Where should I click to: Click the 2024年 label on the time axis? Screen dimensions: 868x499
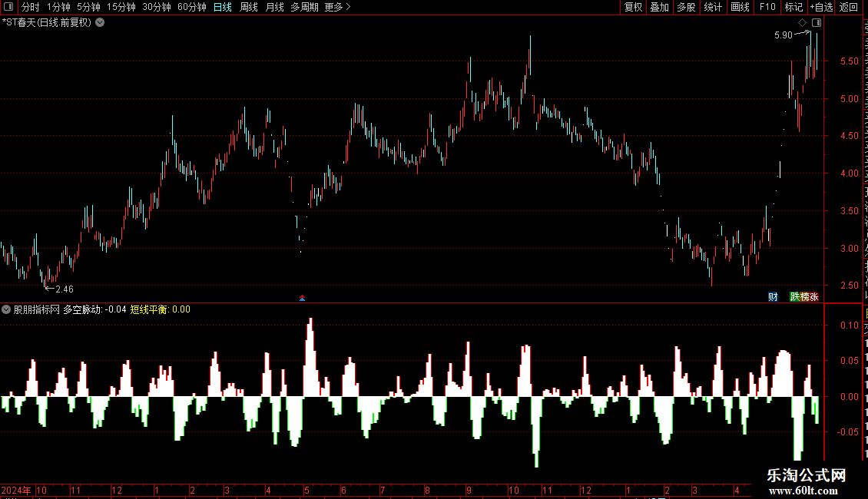tap(16, 490)
